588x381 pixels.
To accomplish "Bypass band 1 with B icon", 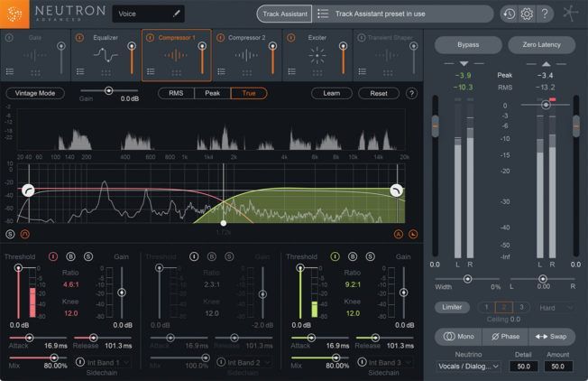I will (x=70, y=256).
